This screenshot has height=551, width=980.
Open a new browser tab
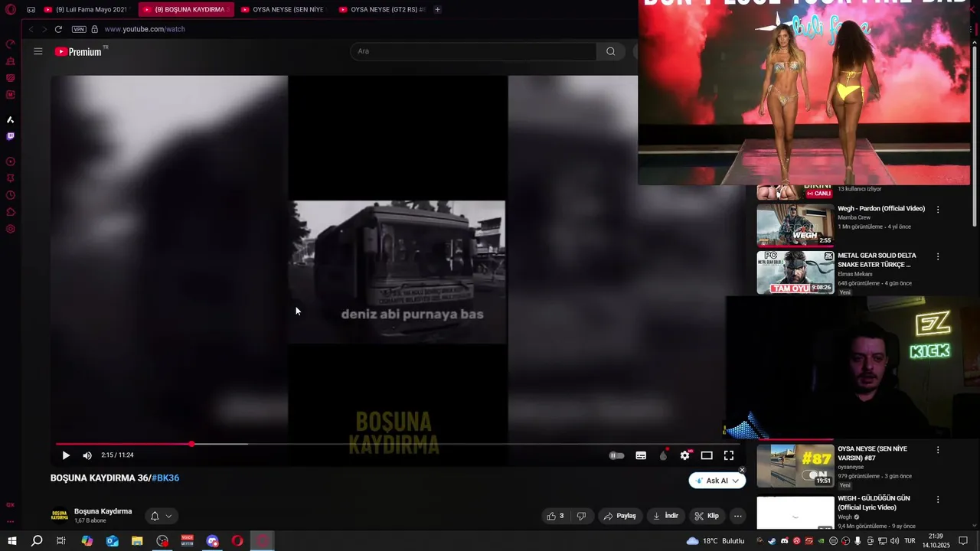click(x=437, y=10)
